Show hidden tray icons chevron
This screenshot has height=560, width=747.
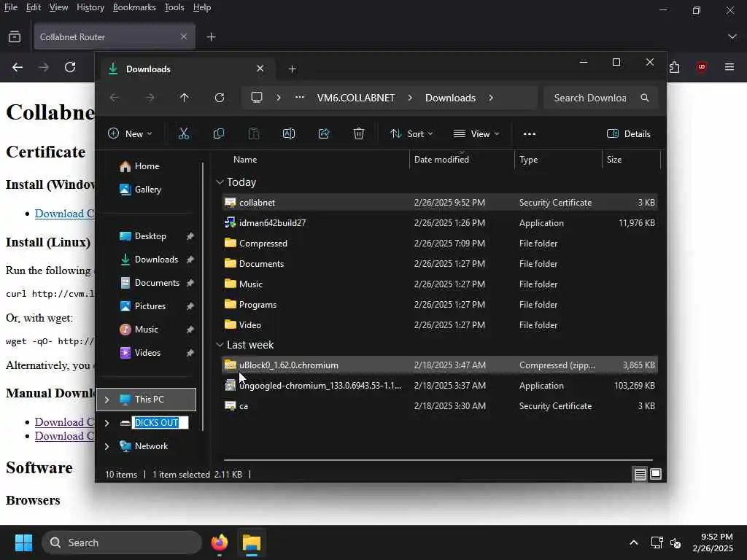click(x=634, y=542)
